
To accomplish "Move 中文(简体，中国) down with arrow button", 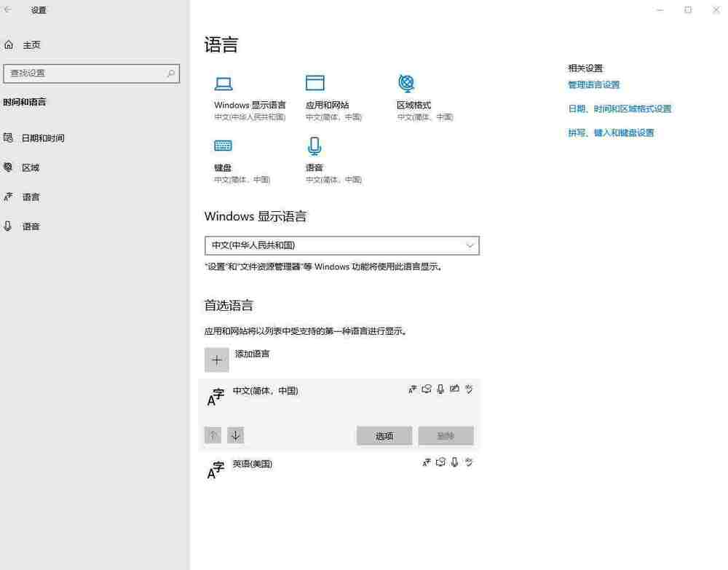I will pyautogui.click(x=235, y=435).
